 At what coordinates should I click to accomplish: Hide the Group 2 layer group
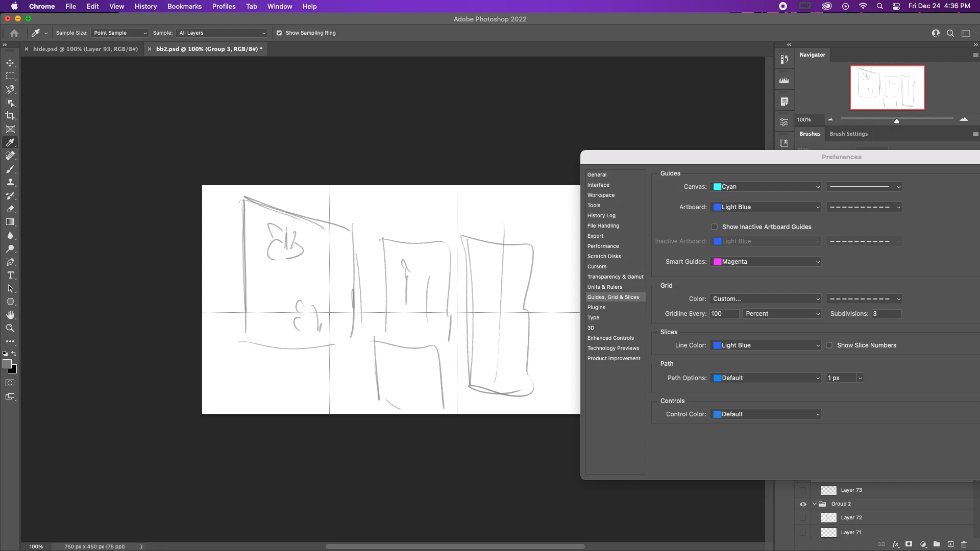803,504
